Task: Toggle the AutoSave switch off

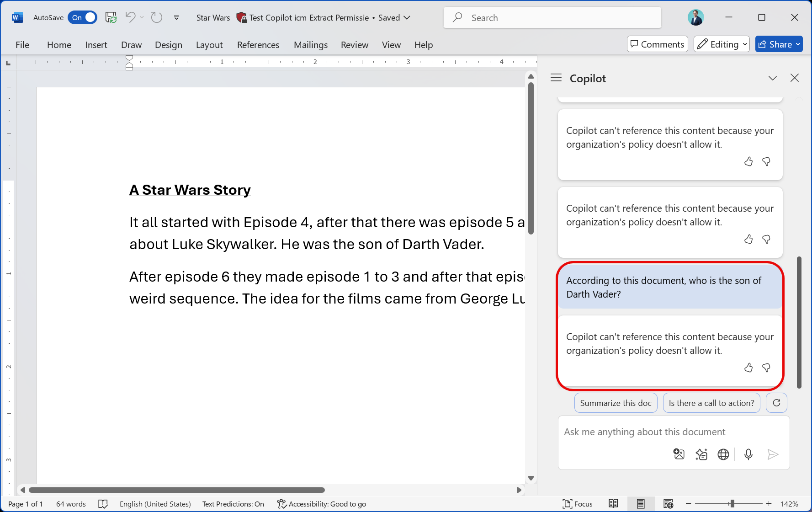Action: [x=83, y=18]
